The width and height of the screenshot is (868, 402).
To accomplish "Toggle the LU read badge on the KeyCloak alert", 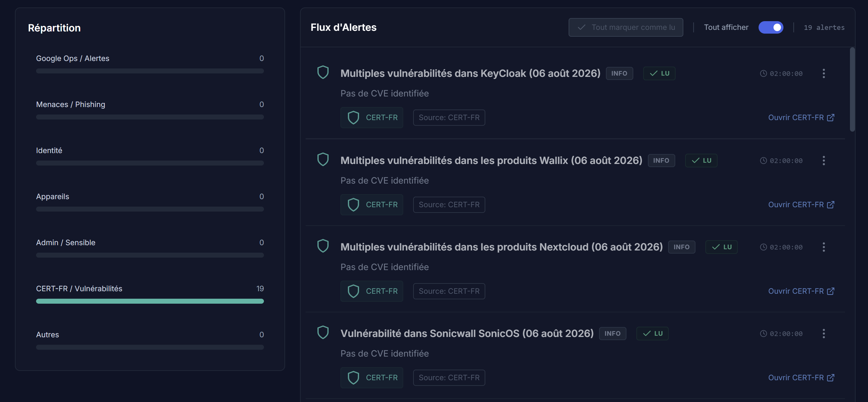I will click(x=659, y=73).
